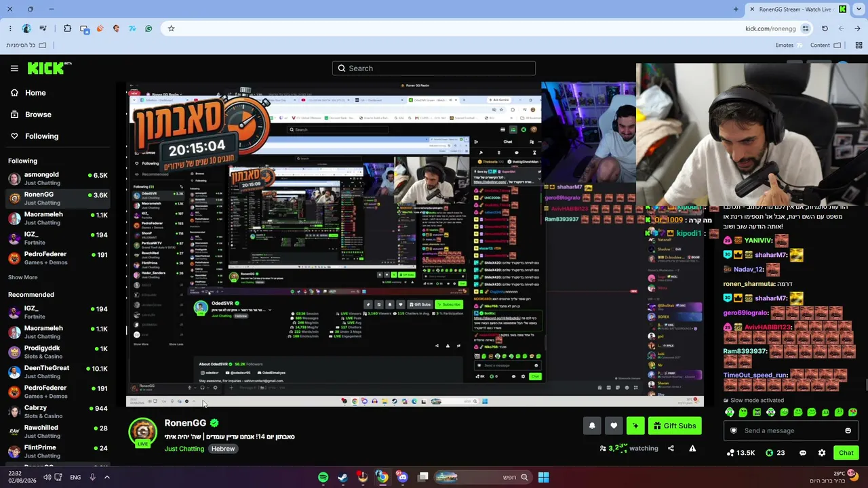The height and width of the screenshot is (488, 868).
Task: Open Spotify from the taskbar
Action: 323,477
